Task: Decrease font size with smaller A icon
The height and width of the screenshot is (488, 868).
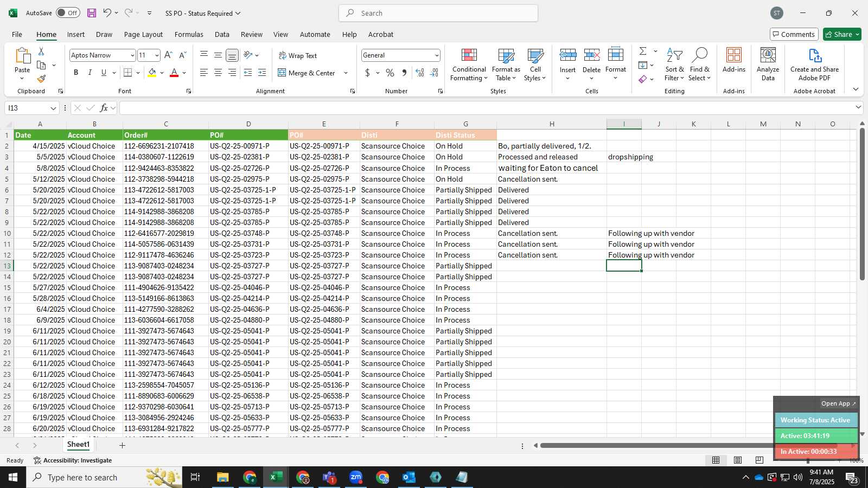Action: [182, 55]
